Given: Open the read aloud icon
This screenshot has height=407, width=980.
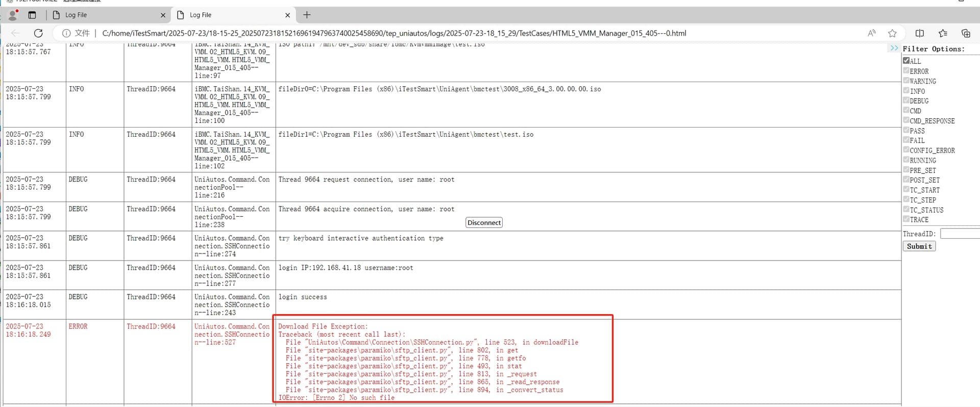Looking at the screenshot, I should pos(871,33).
